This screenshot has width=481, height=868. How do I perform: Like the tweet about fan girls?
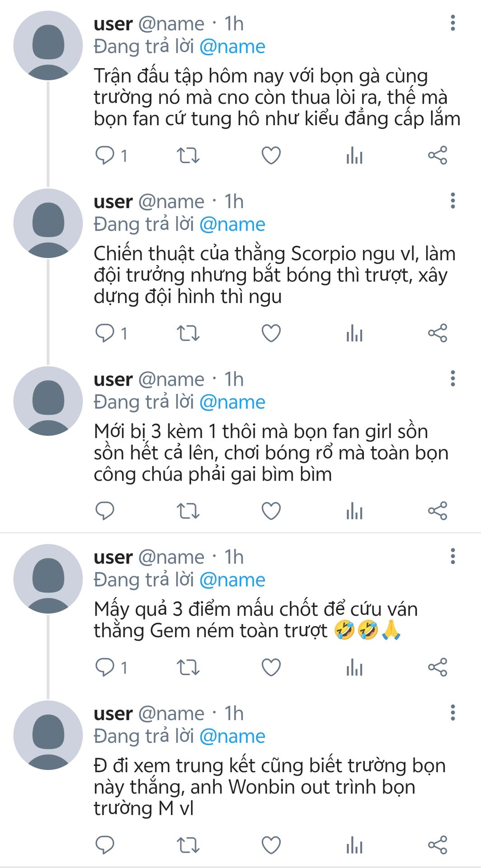(x=271, y=511)
